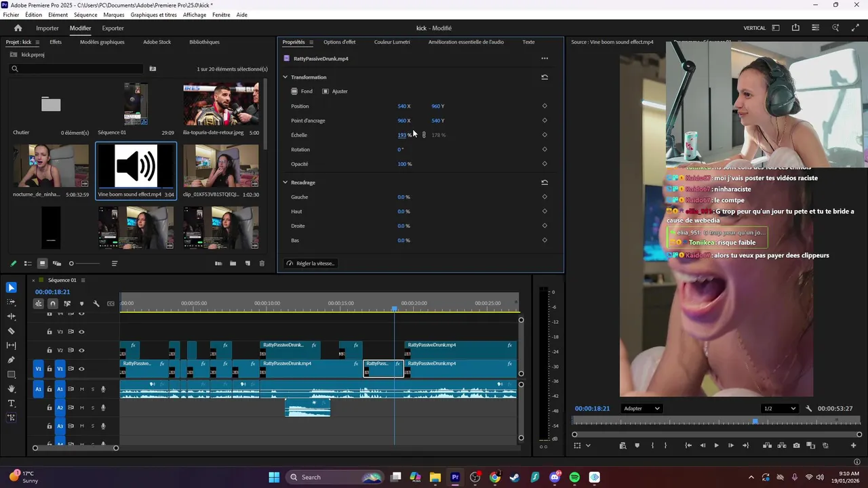Toggle V1 track output eye
This screenshot has height=488, width=868.
tap(81, 369)
